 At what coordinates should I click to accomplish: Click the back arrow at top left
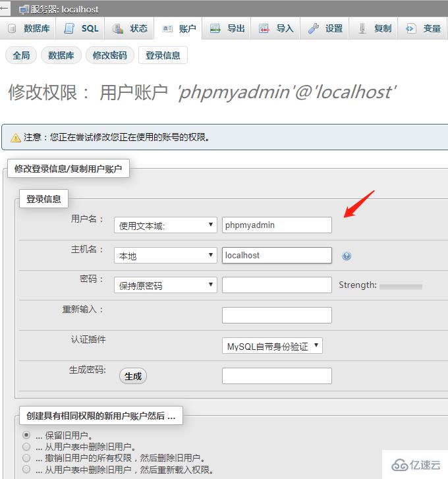pos(4,9)
